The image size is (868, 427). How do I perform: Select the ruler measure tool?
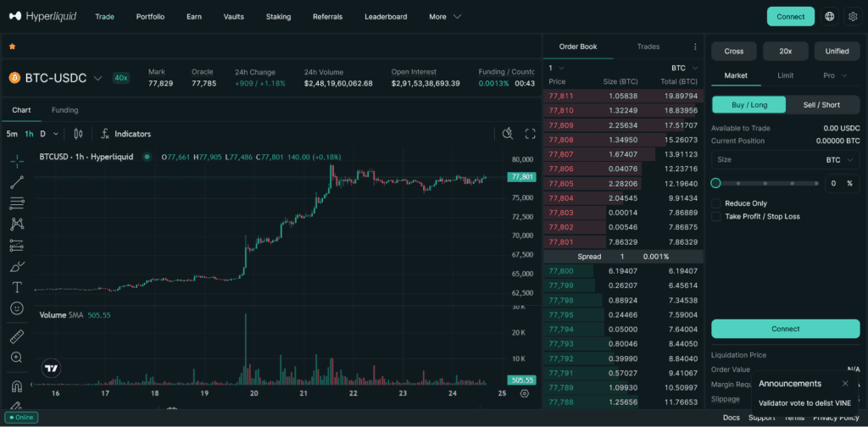click(17, 336)
